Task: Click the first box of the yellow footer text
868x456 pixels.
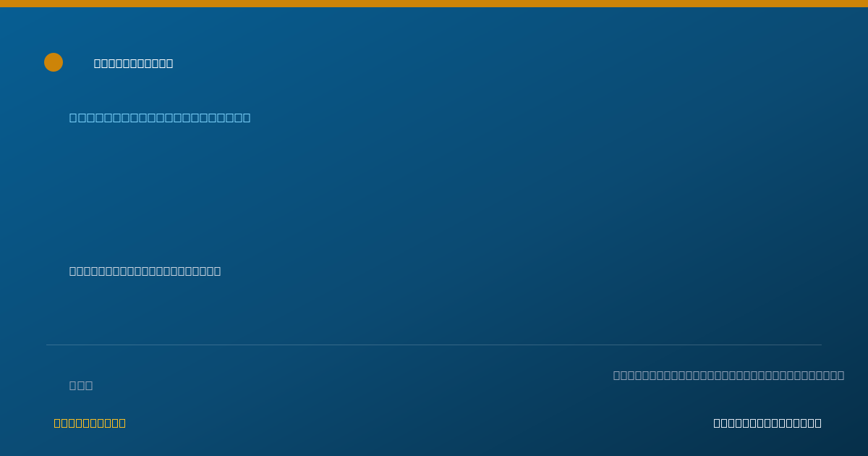Action: point(58,423)
